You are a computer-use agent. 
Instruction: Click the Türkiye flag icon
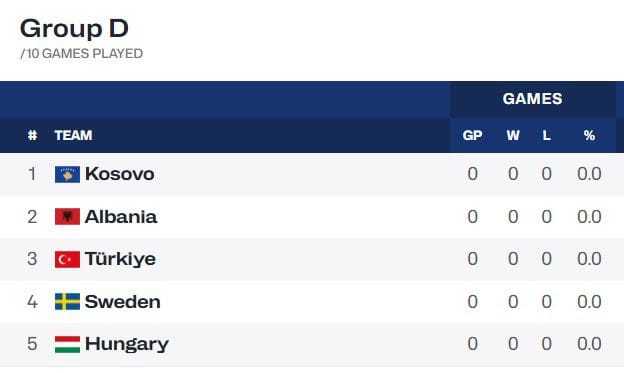click(67, 259)
